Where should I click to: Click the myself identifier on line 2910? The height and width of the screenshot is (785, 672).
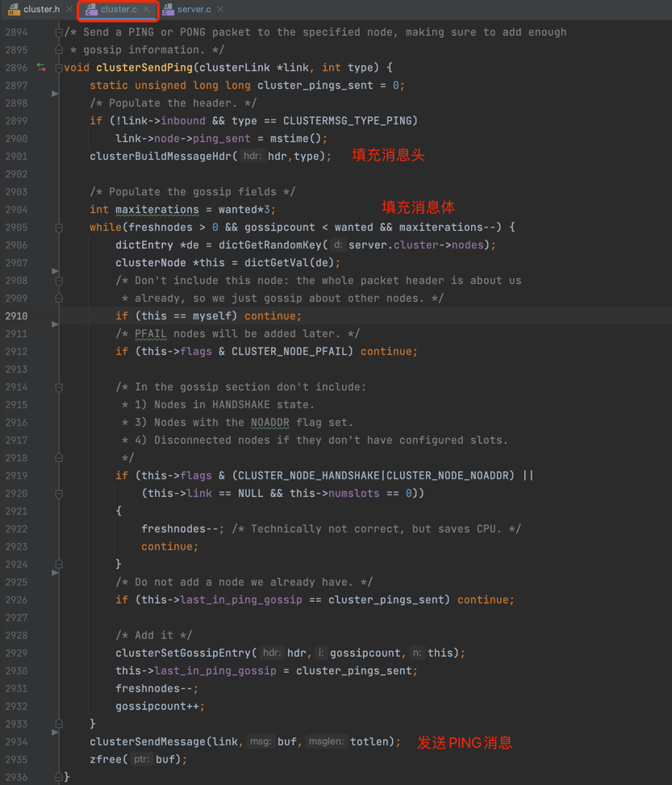212,316
